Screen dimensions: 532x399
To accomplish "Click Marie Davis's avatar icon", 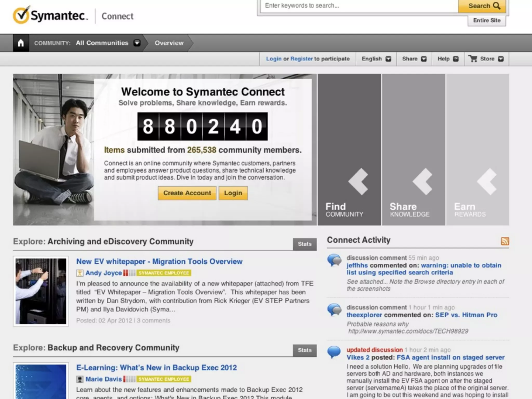I will point(79,379).
